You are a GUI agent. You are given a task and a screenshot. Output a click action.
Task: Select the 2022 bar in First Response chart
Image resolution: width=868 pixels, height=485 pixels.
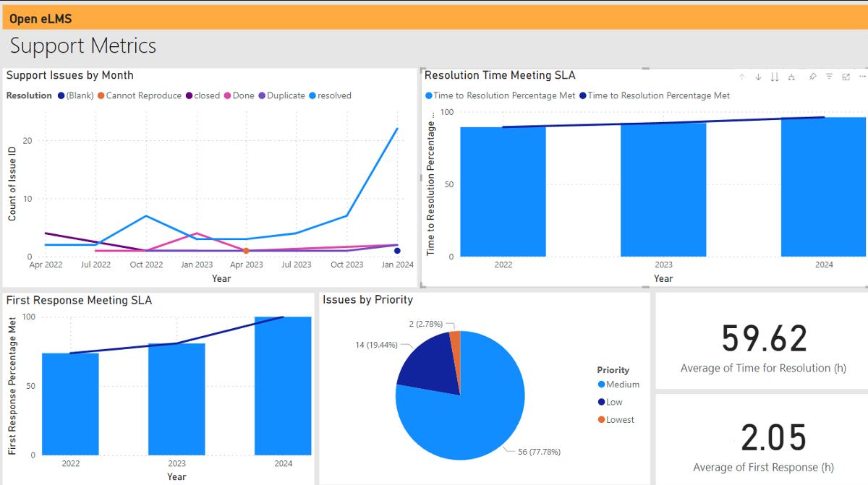coord(70,404)
